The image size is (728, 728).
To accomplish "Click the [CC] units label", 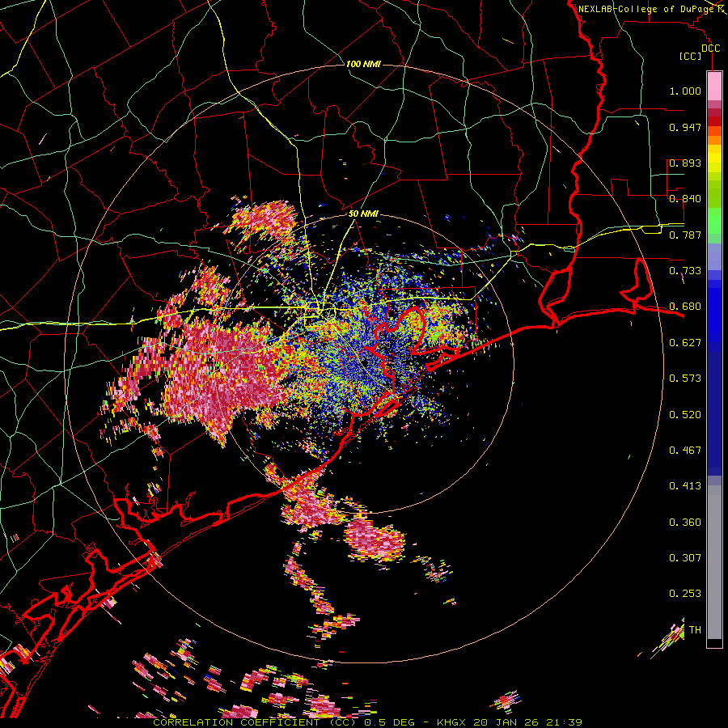I will click(x=691, y=56).
